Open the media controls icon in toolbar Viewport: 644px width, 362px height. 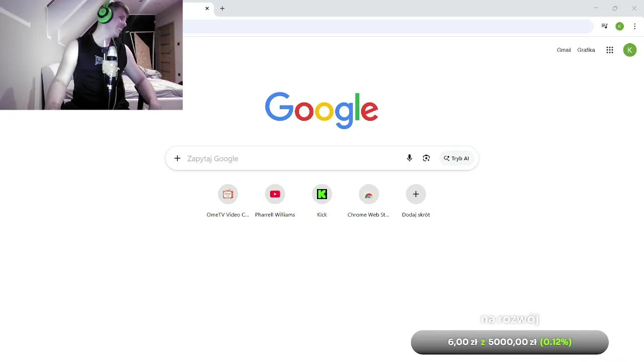(605, 26)
